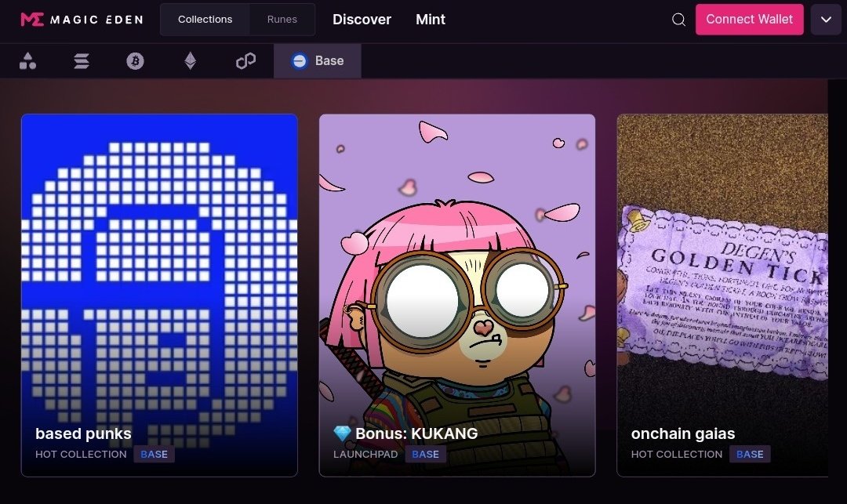The height and width of the screenshot is (504, 847).
Task: Open the search magnifier icon
Action: (x=678, y=20)
